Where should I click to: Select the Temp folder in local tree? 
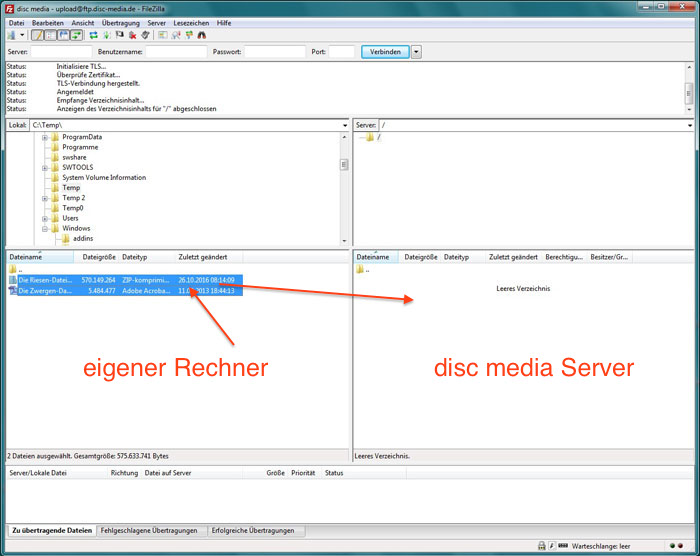tap(71, 188)
